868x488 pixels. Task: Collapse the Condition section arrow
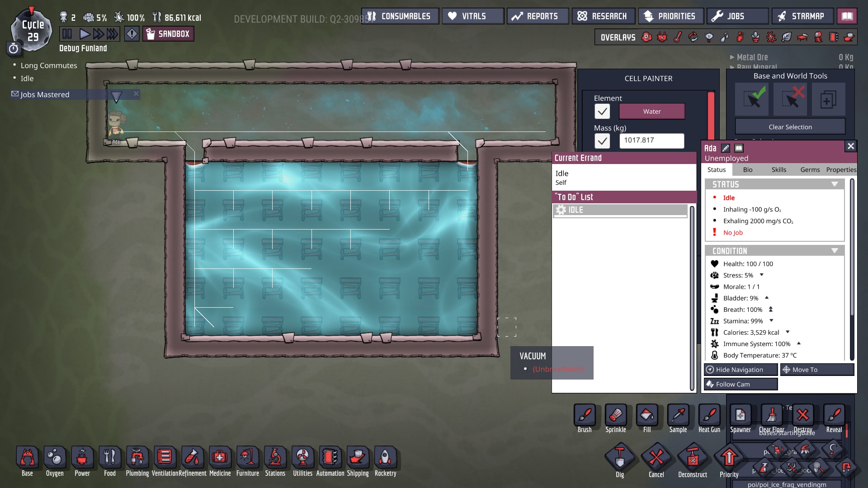[835, 251]
